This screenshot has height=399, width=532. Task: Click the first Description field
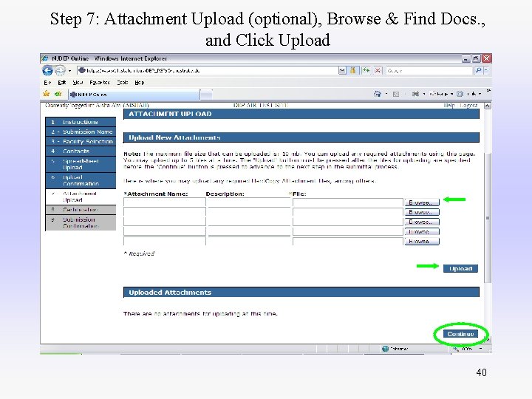(249, 202)
